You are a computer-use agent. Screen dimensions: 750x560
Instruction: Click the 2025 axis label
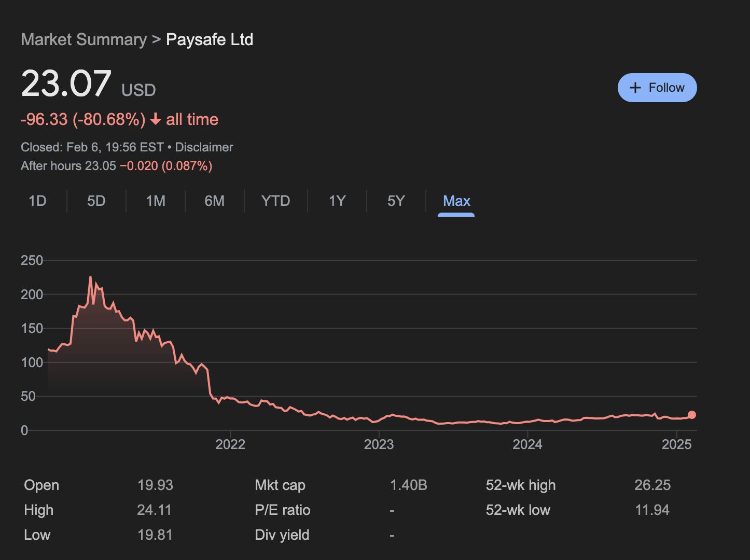pyautogui.click(x=676, y=444)
